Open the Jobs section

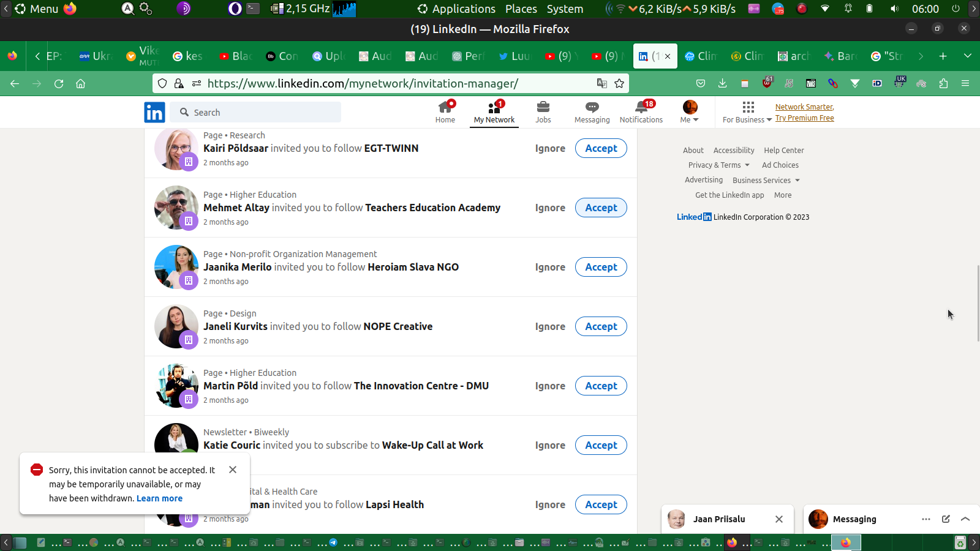pyautogui.click(x=543, y=112)
